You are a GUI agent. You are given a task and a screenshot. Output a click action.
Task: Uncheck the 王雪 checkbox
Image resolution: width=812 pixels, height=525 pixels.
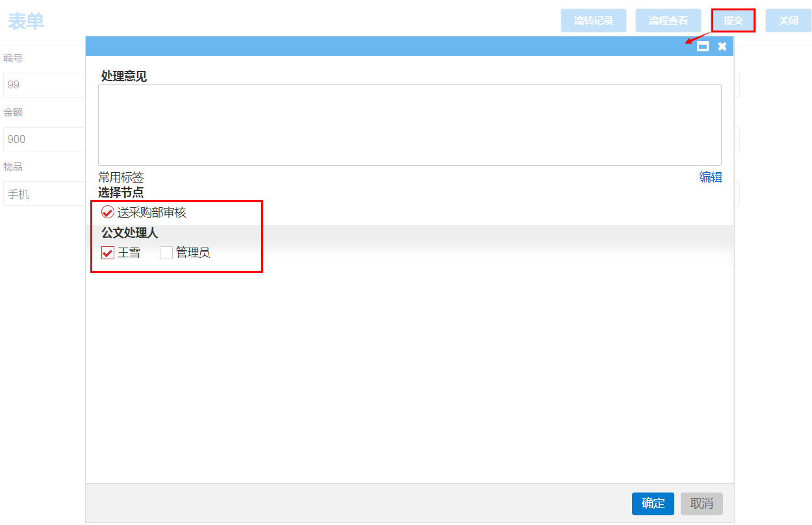click(108, 253)
